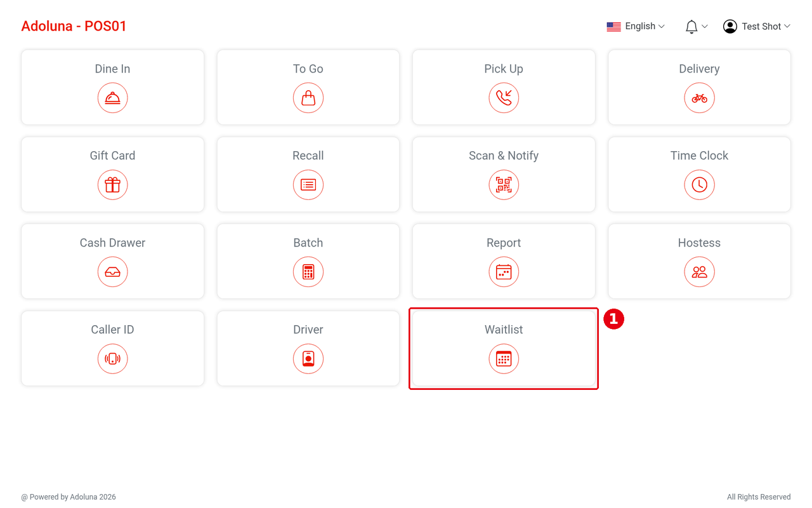The image size is (812, 508).
Task: Click the Scan & Notify QR code icon
Action: click(504, 185)
